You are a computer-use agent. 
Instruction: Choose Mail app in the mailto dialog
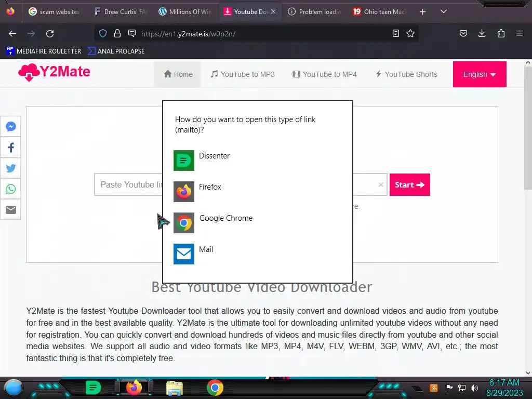[x=257, y=254]
